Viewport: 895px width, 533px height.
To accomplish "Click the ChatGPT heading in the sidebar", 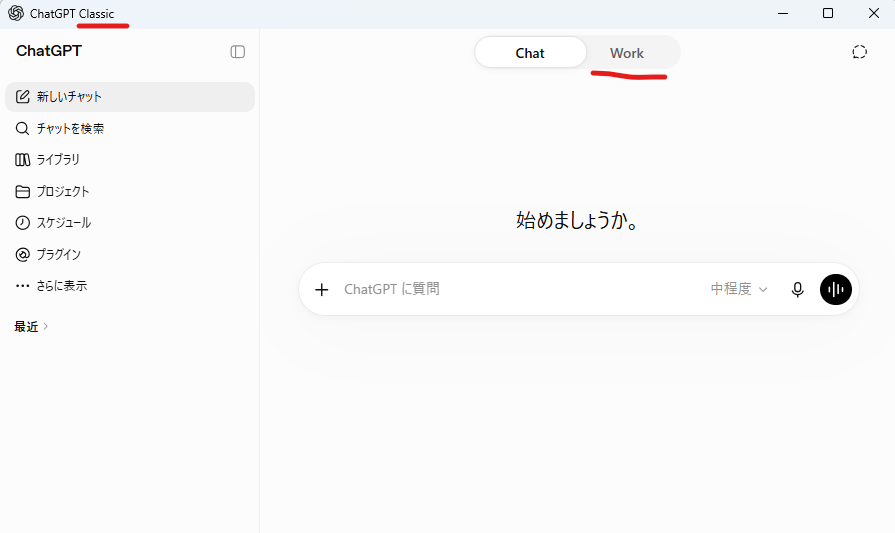I will 49,51.
